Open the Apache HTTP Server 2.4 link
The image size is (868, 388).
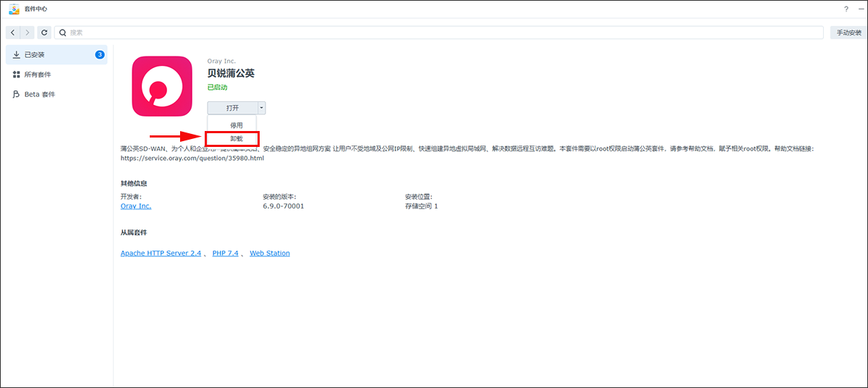point(161,253)
